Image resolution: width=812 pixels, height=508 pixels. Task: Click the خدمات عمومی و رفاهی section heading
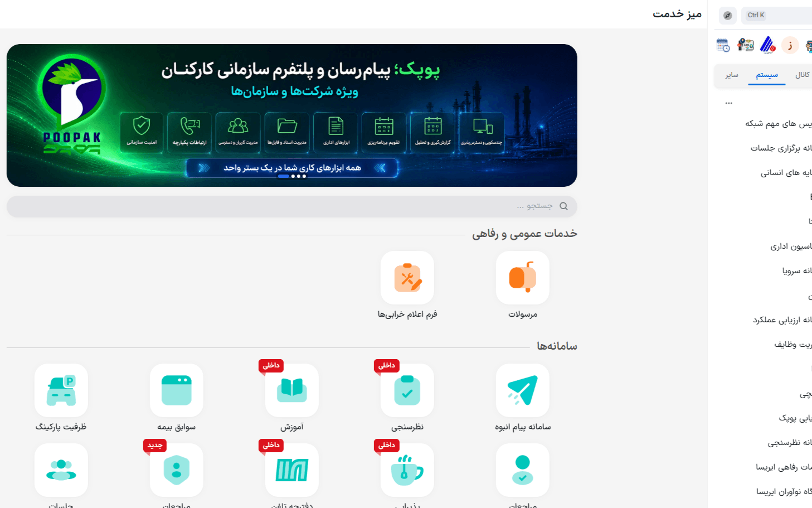[x=524, y=234]
